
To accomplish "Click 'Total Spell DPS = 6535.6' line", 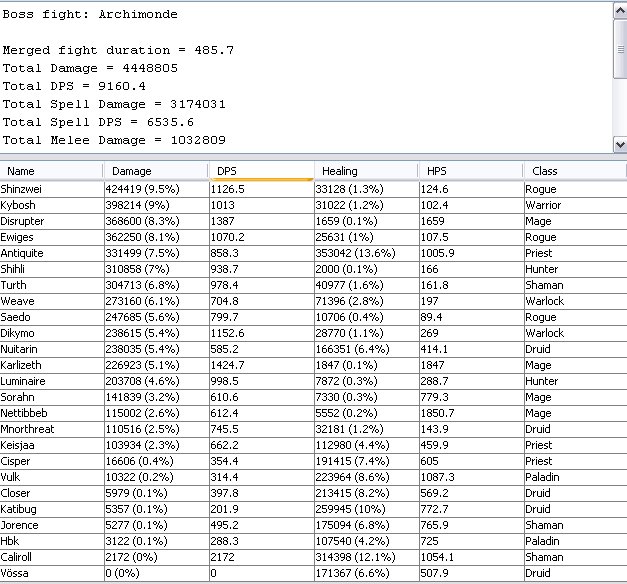I will (98, 122).
